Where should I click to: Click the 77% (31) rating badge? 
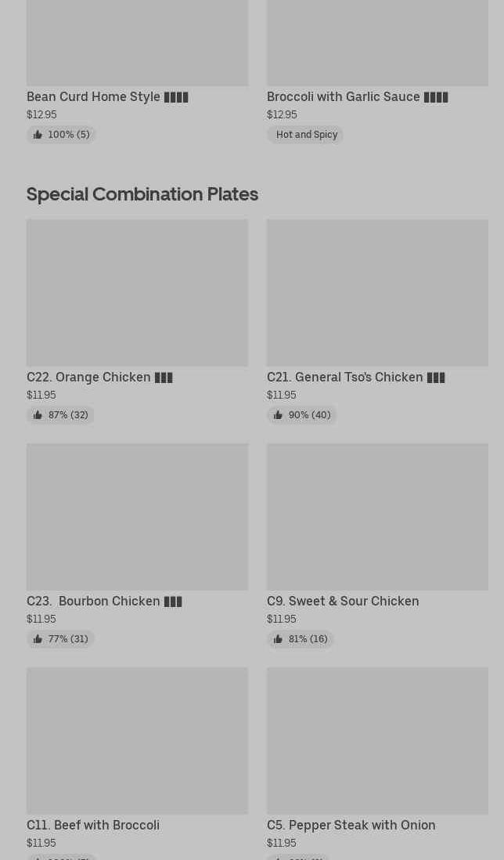coord(61,639)
